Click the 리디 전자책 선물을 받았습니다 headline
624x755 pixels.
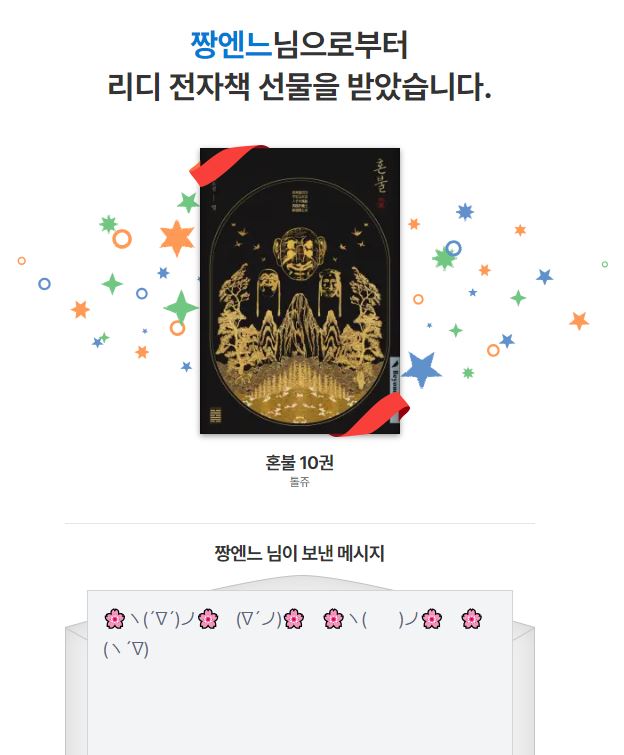(x=299, y=87)
